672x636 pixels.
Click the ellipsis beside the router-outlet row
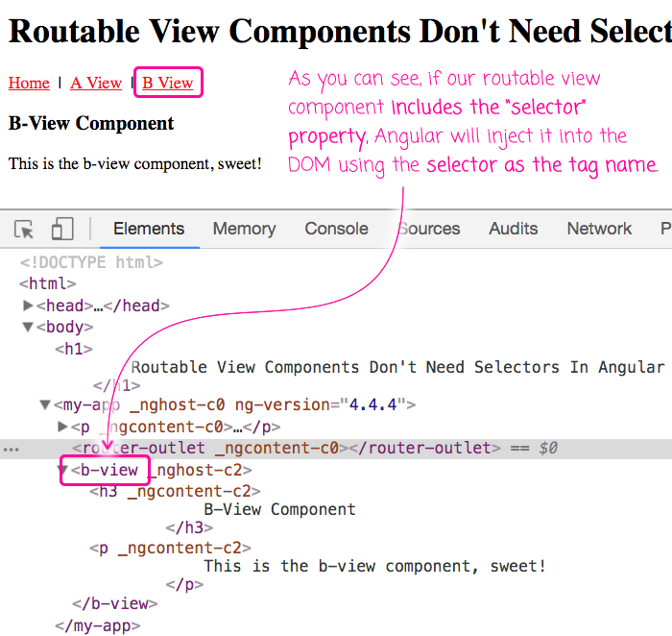coord(10,449)
